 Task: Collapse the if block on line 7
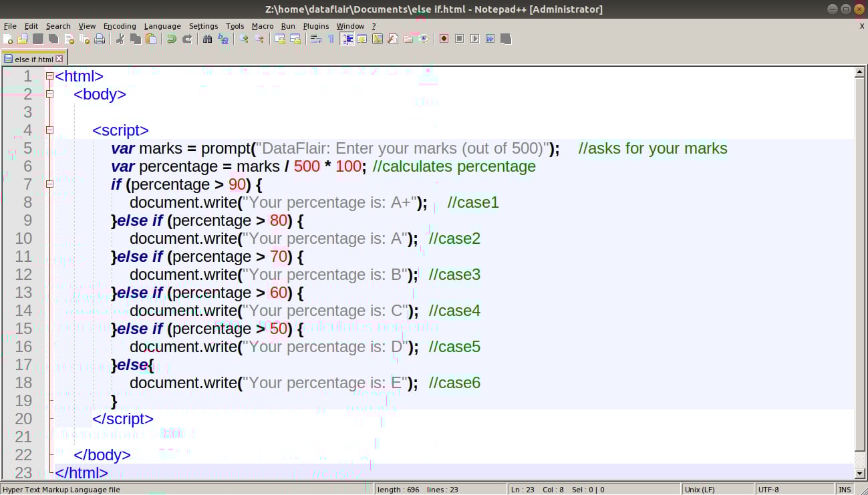click(x=49, y=184)
